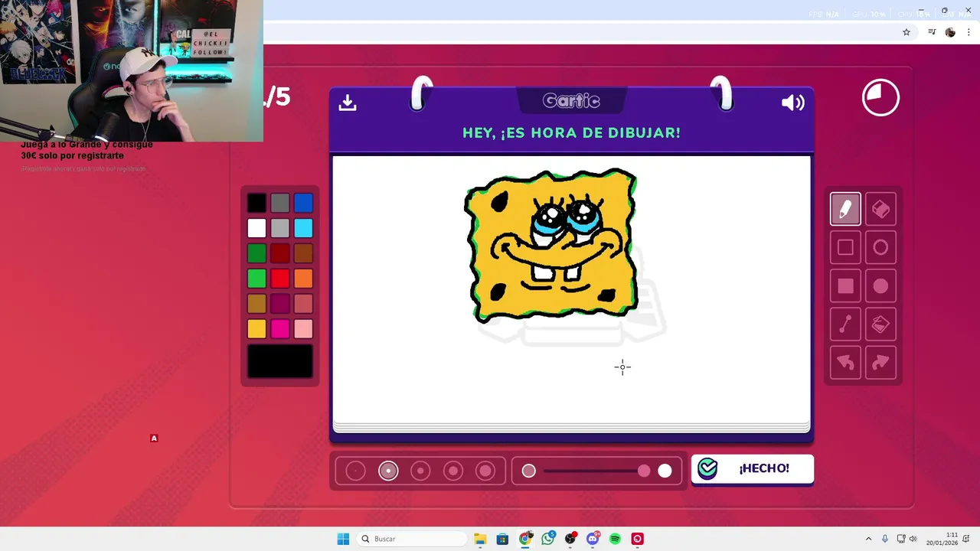Image resolution: width=980 pixels, height=551 pixels.
Task: Choose the largest brush size
Action: point(485,471)
